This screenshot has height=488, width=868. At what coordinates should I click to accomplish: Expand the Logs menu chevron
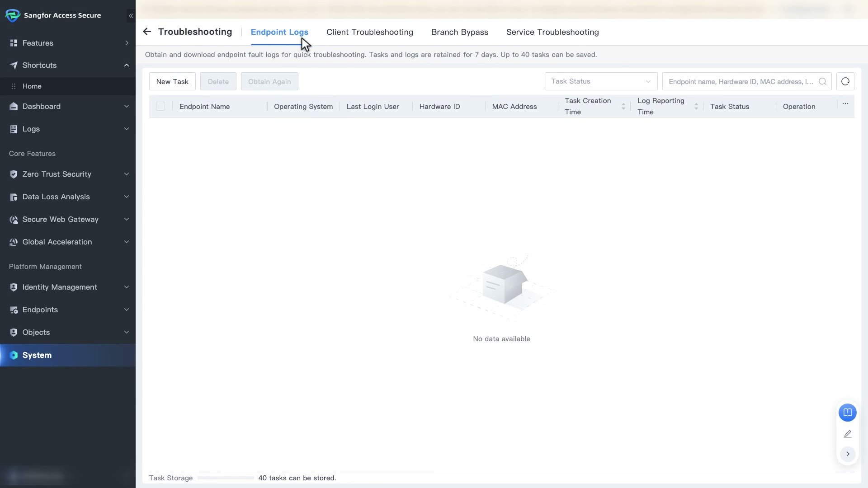127,129
